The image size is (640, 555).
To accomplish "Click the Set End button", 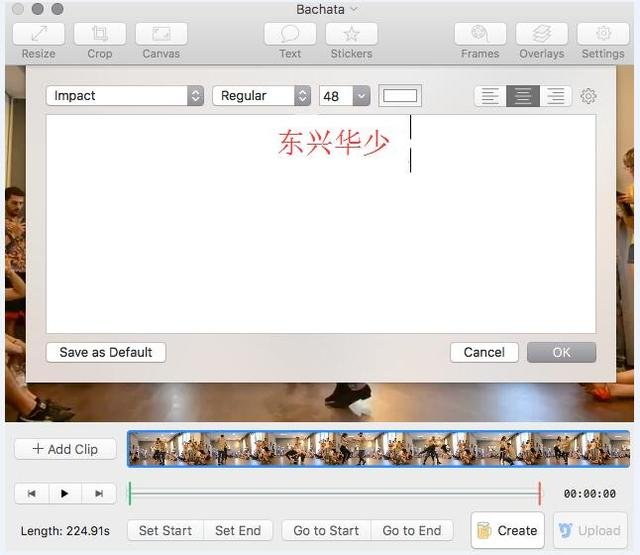I will [238, 530].
